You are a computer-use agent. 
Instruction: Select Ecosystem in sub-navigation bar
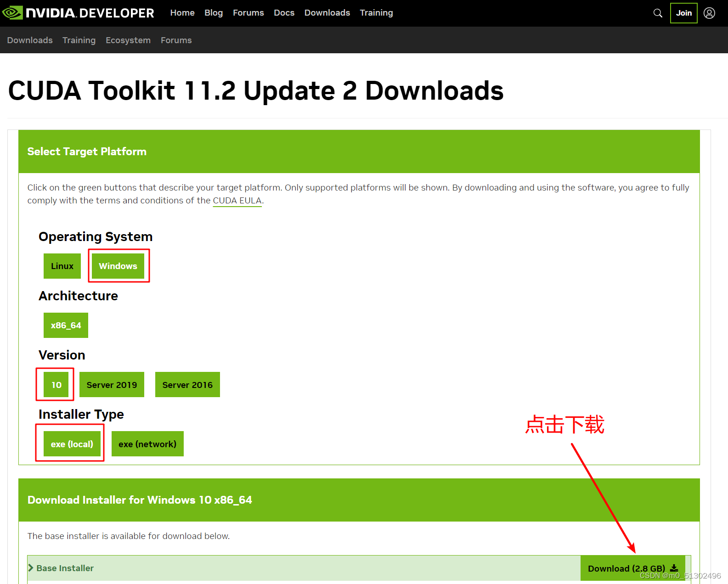coord(128,40)
